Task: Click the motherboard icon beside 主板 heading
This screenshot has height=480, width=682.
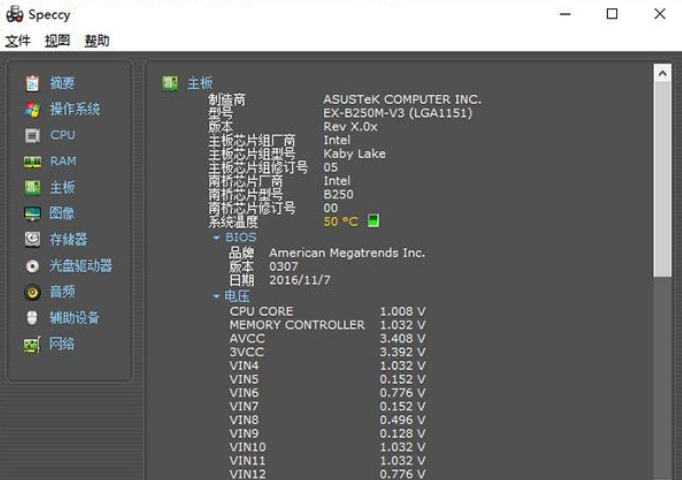Action: (170, 83)
